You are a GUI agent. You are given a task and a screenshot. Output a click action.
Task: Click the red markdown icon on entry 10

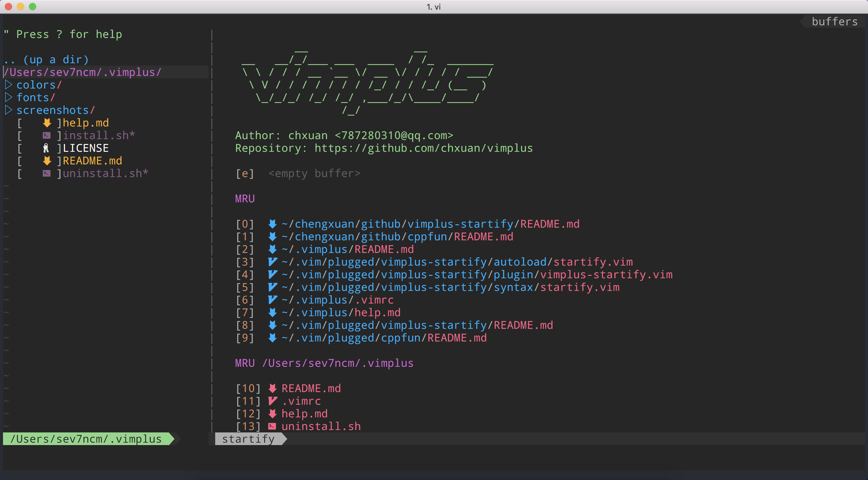point(272,388)
